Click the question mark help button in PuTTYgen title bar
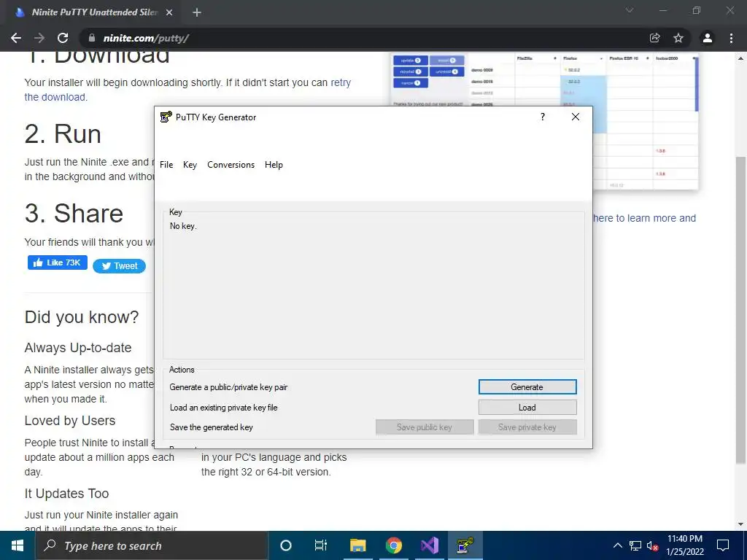This screenshot has height=560, width=747. (543, 117)
